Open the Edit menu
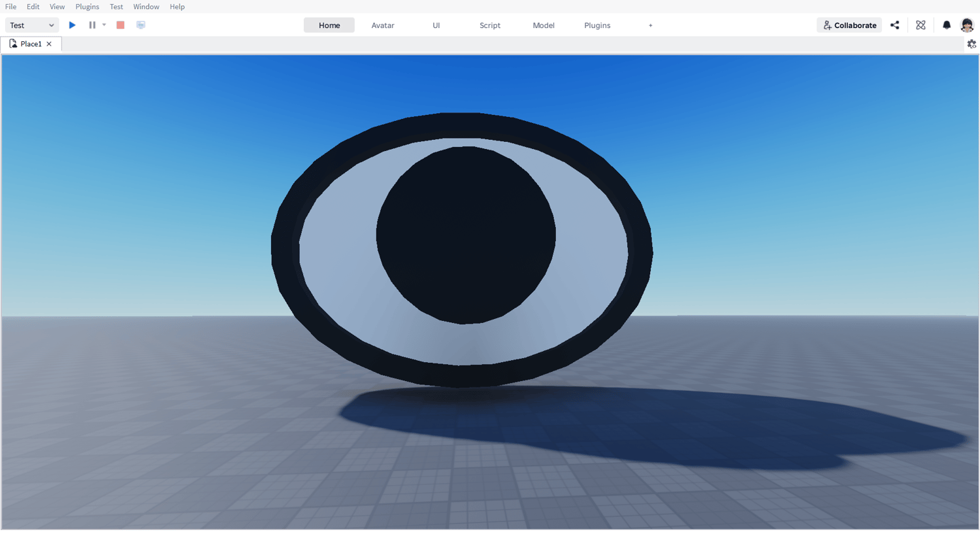 33,7
